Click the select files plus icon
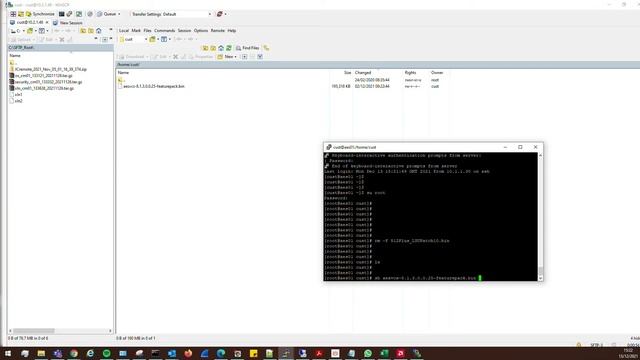This screenshot has height=360, width=640. [x=244, y=57]
